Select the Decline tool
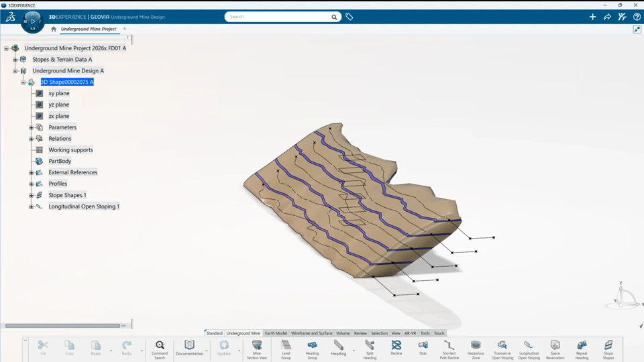 coord(396,348)
